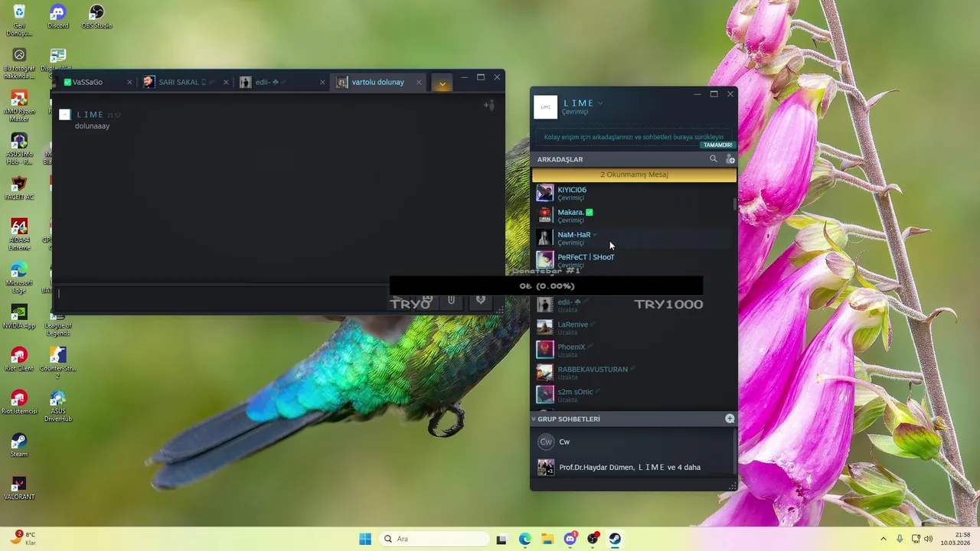Click the add friend icon in Arkadaşlar header

click(x=730, y=159)
